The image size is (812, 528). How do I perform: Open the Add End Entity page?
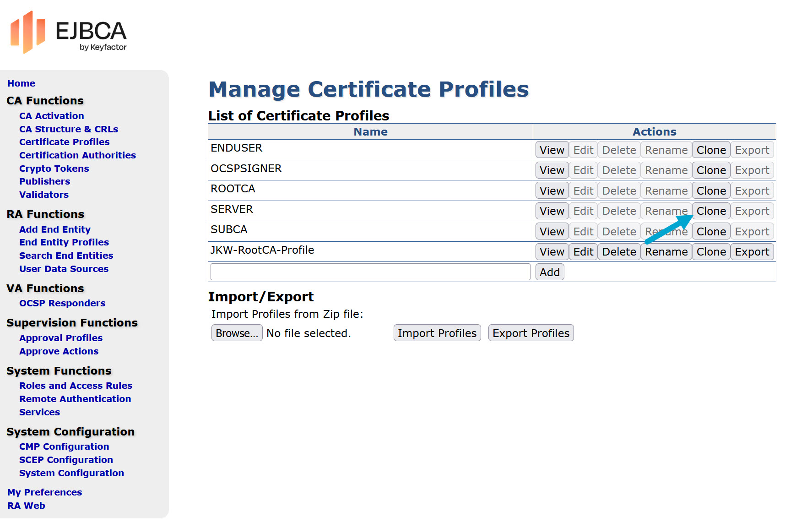[x=55, y=229]
